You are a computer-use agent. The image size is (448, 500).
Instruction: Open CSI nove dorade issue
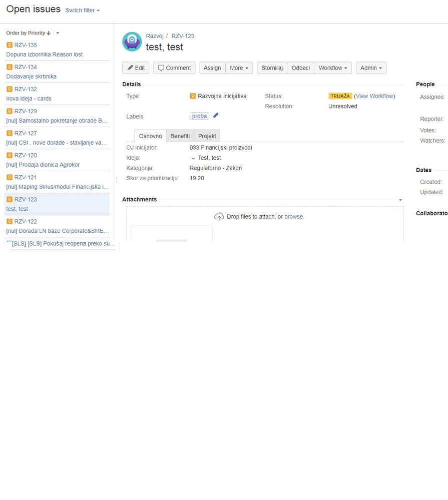coord(57,143)
